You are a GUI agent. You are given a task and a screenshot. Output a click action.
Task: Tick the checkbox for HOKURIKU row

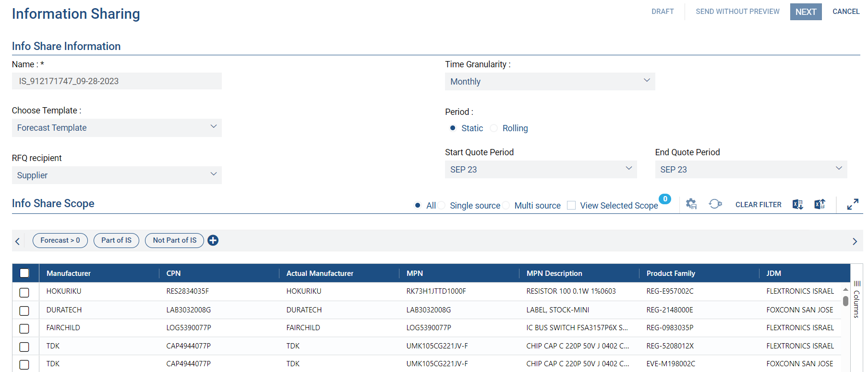pyautogui.click(x=24, y=292)
